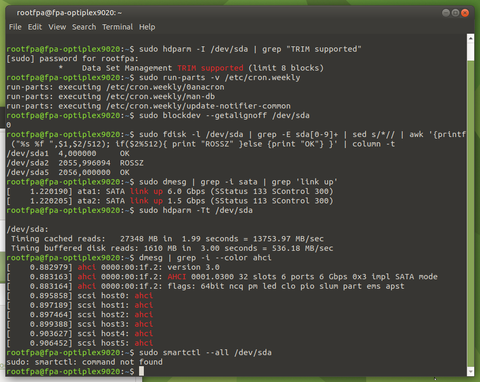
Task: Open the Help menu
Action: (147, 27)
